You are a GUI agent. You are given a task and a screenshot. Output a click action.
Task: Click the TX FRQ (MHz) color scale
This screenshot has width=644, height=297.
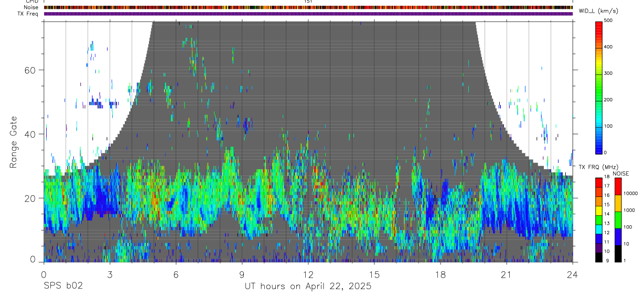599,219
